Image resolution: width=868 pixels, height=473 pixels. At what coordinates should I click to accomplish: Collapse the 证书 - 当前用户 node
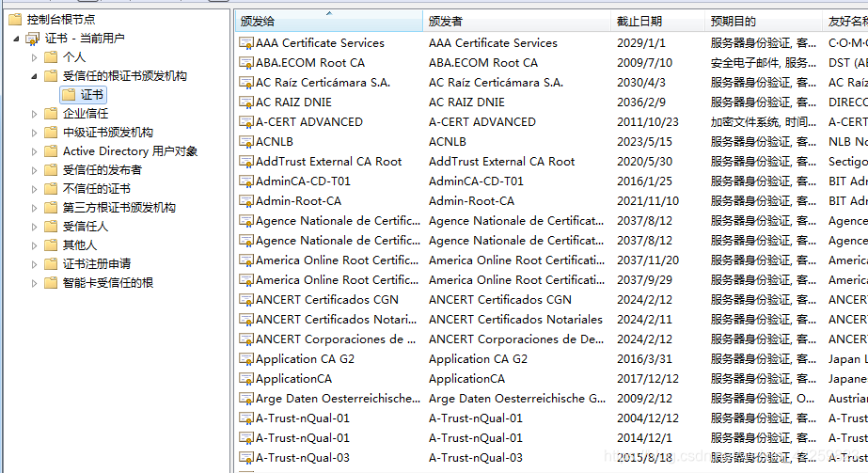(x=16, y=39)
